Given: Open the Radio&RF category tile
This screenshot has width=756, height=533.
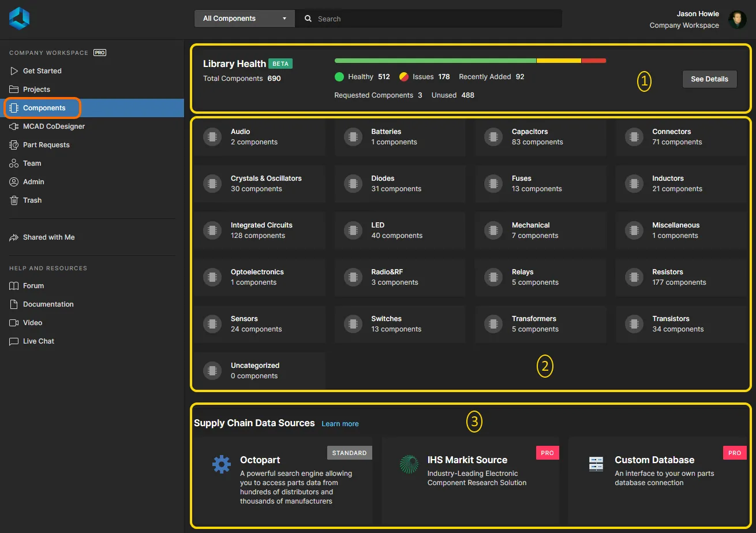Looking at the screenshot, I should pyautogui.click(x=400, y=277).
